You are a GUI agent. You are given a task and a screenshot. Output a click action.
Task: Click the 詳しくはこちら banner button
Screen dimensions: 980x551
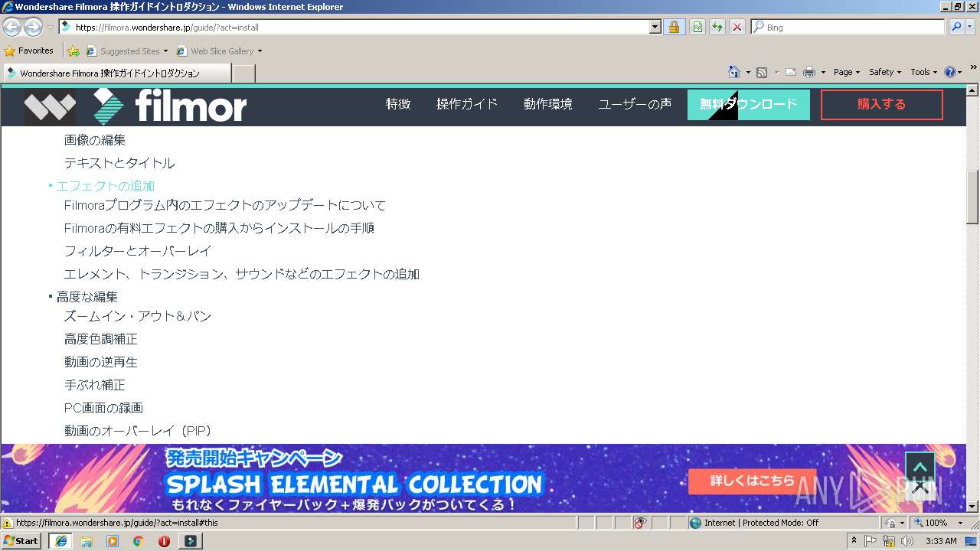(753, 481)
